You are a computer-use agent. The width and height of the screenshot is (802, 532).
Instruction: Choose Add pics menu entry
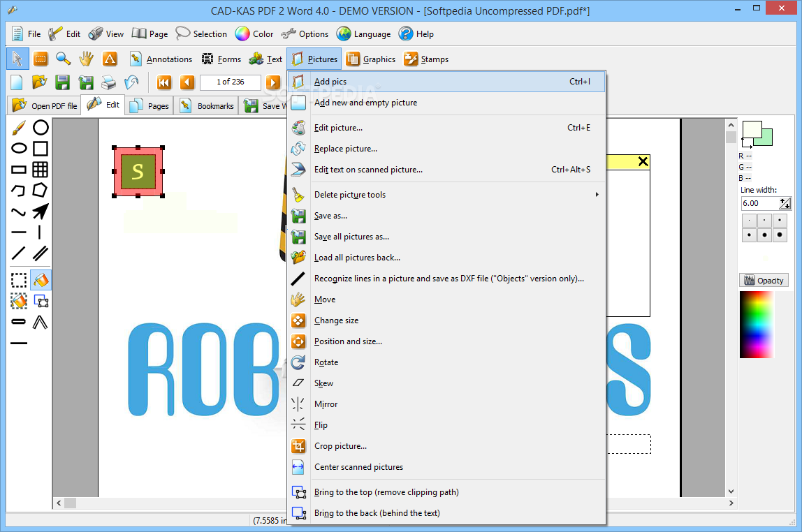click(446, 82)
